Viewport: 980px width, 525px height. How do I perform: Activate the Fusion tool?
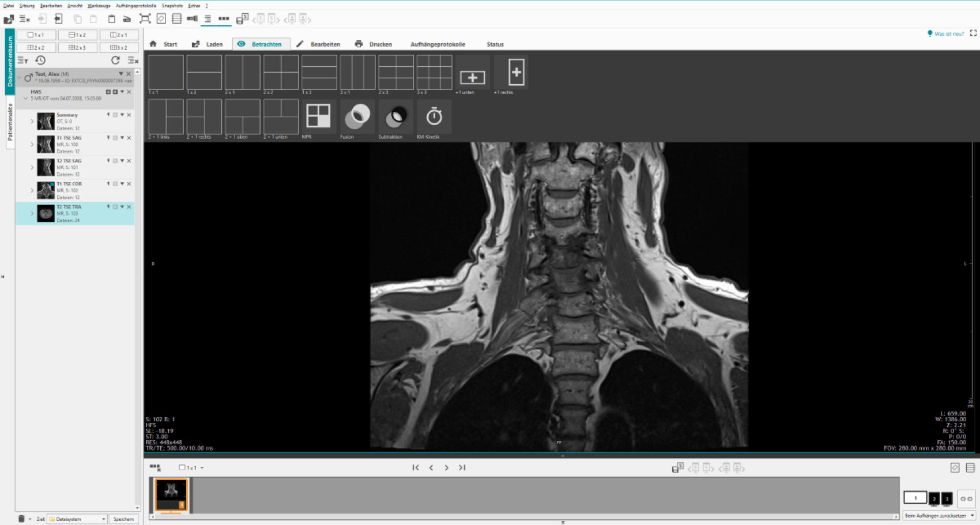[x=357, y=116]
